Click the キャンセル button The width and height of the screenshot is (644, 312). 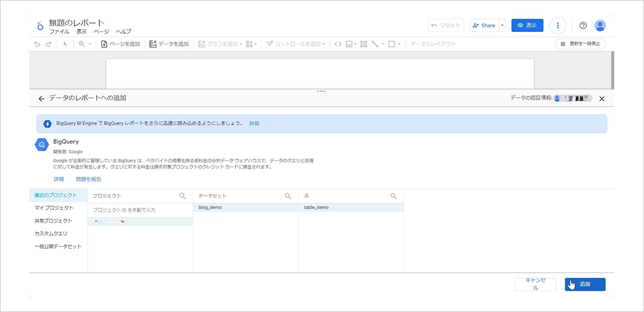coord(536,284)
